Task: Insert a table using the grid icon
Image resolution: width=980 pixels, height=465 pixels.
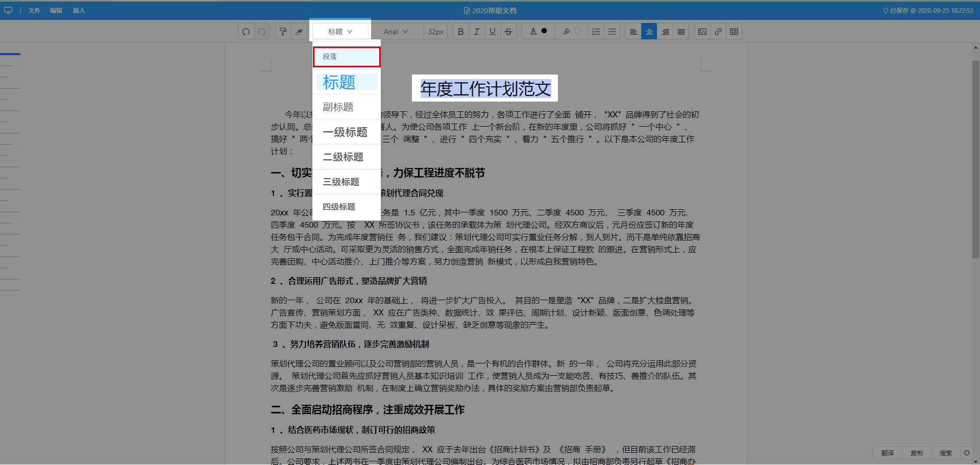Action: [734, 32]
